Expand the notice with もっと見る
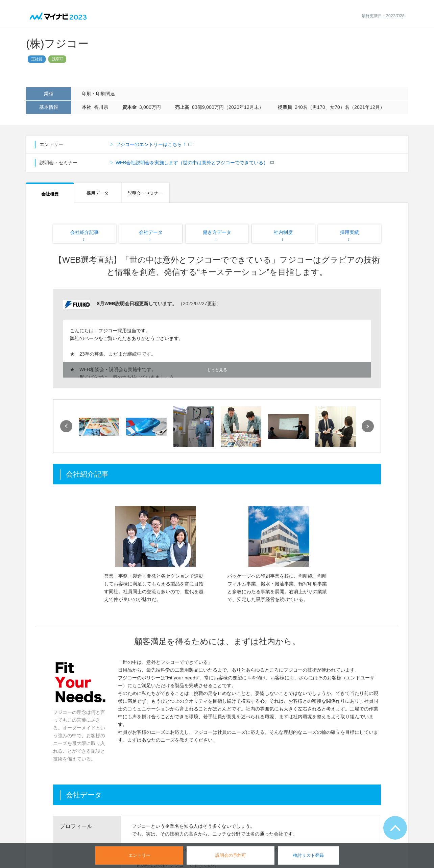Screen dimensions: 434x868 [217, 370]
